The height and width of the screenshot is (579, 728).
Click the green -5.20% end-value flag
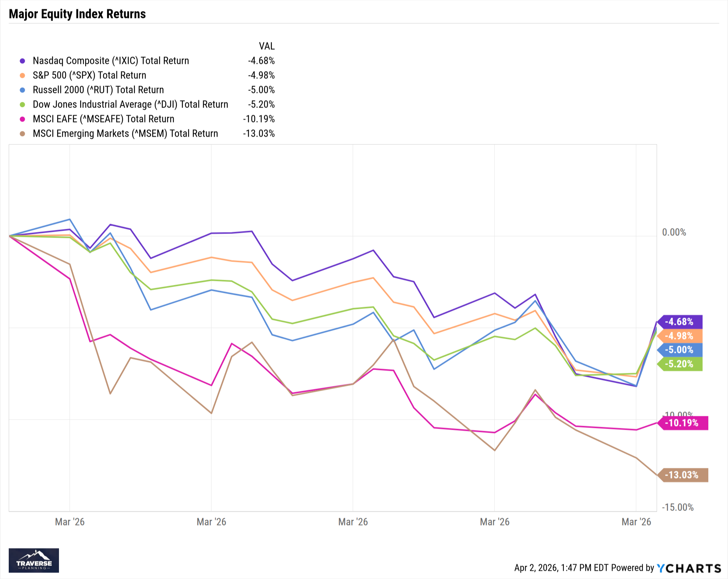680,364
